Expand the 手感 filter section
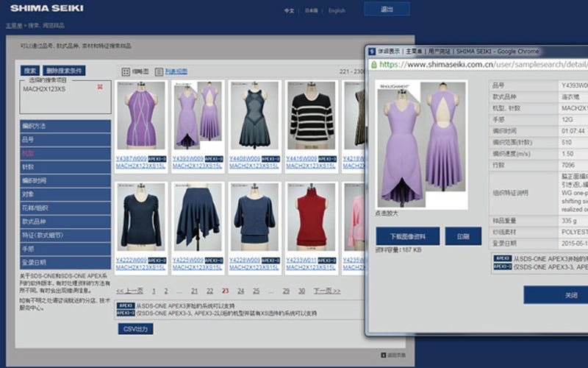588x368 pixels. tap(65, 249)
